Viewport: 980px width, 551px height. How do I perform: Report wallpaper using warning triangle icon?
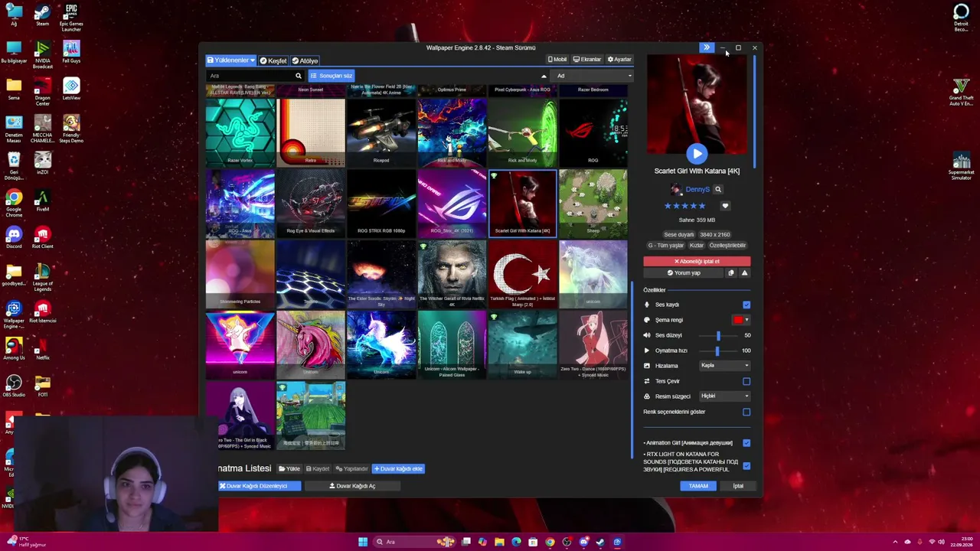(744, 272)
